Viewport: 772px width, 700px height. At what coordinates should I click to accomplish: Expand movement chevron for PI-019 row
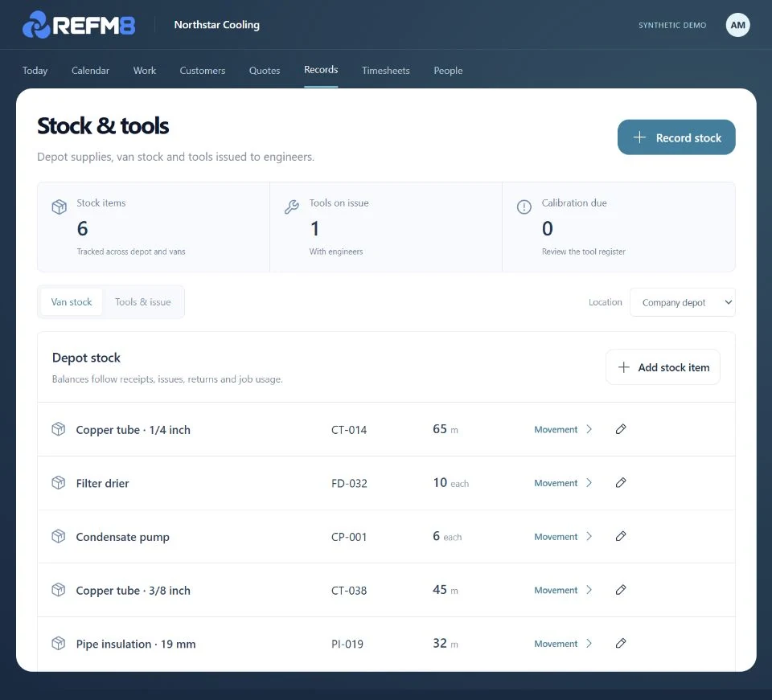[589, 643]
